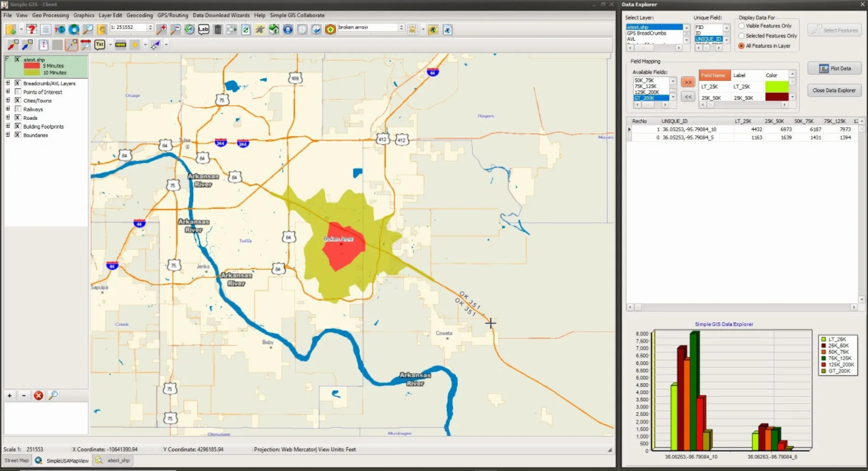Open the map scale dropdown
This screenshot has width=868, height=471.
point(149,28)
